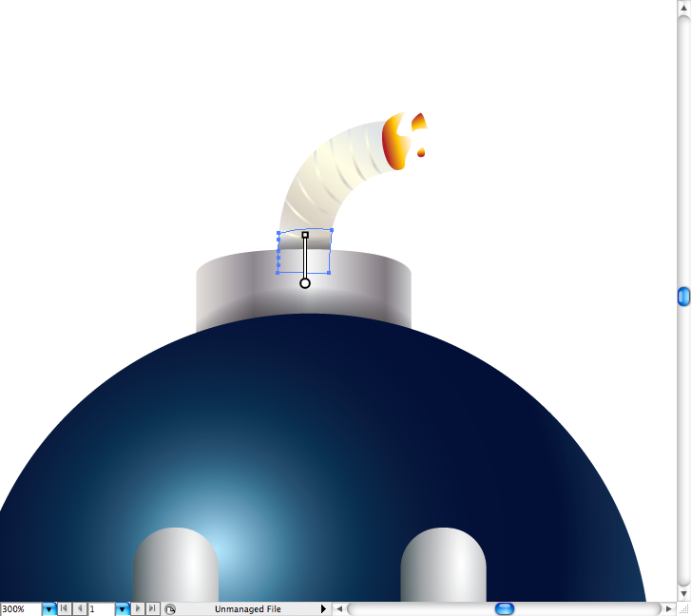This screenshot has width=691, height=616.
Task: Go to the last artboard
Action: point(152,608)
